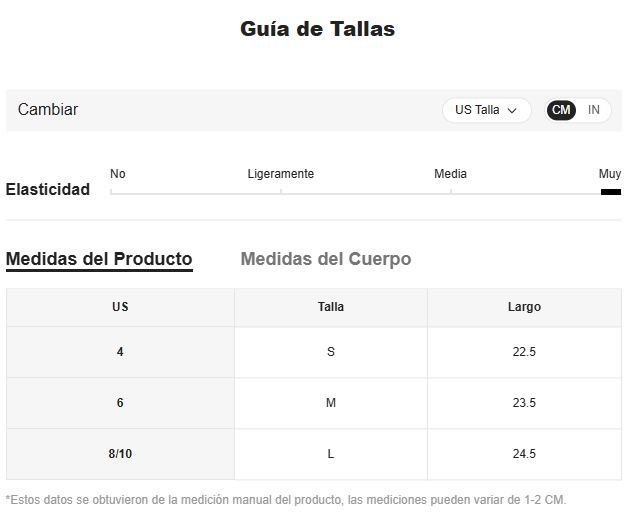Click the Muy elasticity marker
632x514 pixels.
[x=611, y=192]
